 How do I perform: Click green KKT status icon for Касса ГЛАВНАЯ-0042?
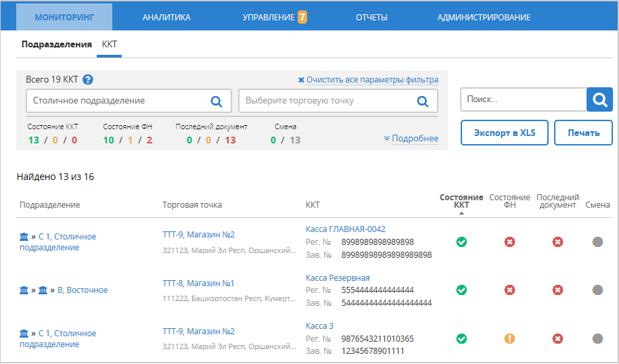point(461,242)
